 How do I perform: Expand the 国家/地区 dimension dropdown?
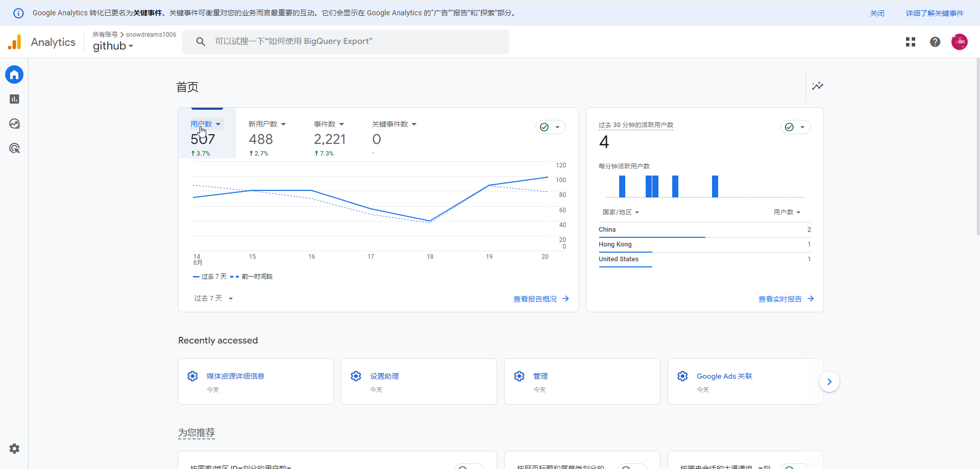coord(621,212)
